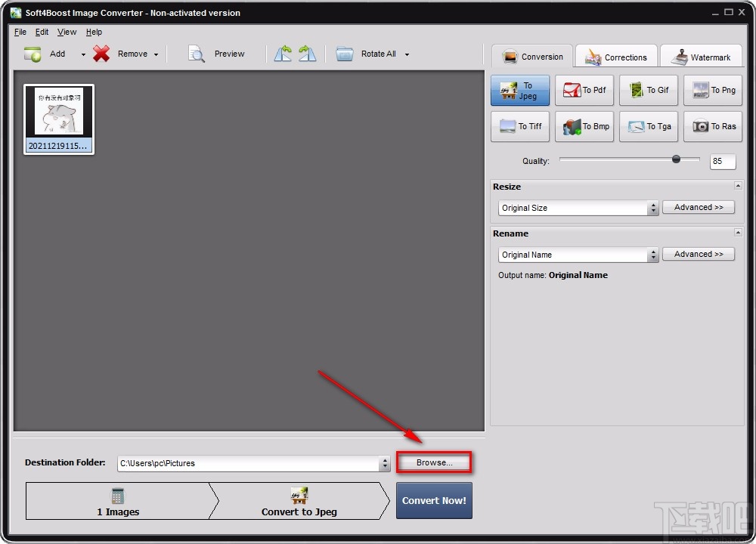Image resolution: width=756 pixels, height=544 pixels.
Task: Rotate image right with the clockwise icon
Action: click(307, 54)
